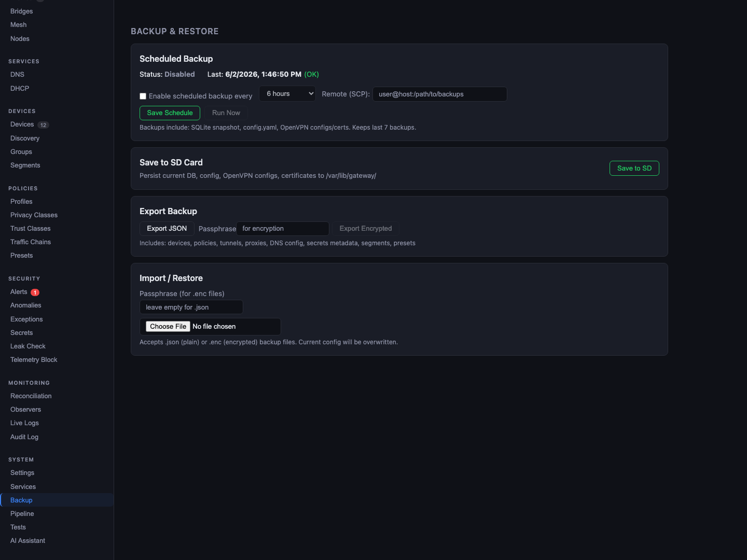The image size is (747, 560).
Task: Open Nodes in sidebar
Action: 20,39
